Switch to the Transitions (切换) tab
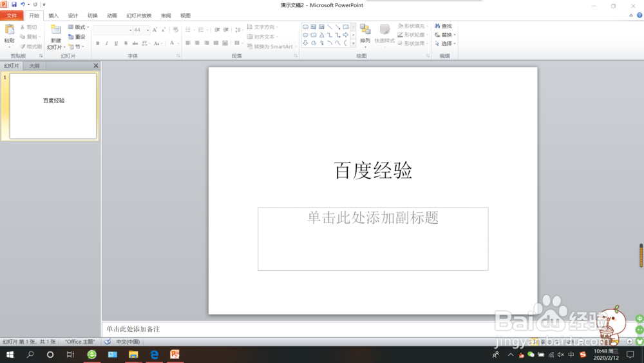Image resolution: width=644 pixels, height=363 pixels. pos(92,15)
